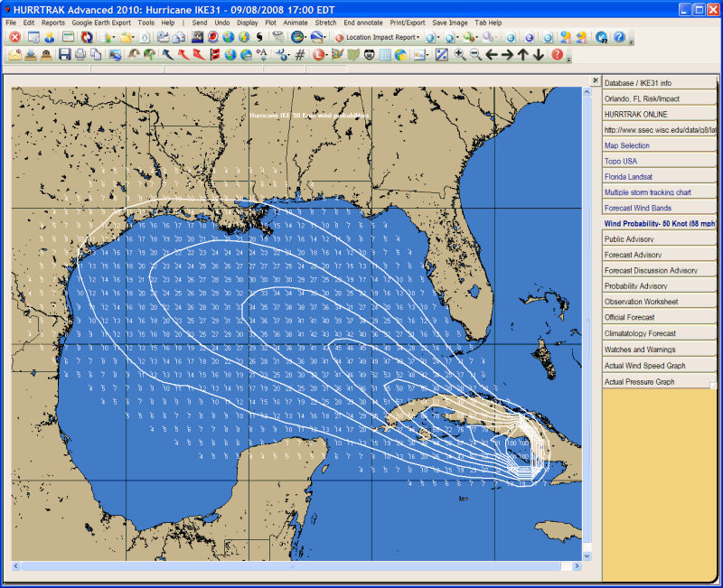Pan map left with the left arrow
Image resolution: width=723 pixels, height=588 pixels.
click(x=492, y=55)
